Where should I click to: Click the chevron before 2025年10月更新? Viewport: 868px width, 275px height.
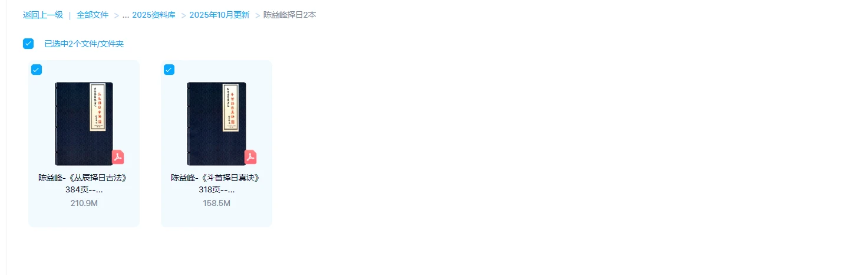coord(184,15)
